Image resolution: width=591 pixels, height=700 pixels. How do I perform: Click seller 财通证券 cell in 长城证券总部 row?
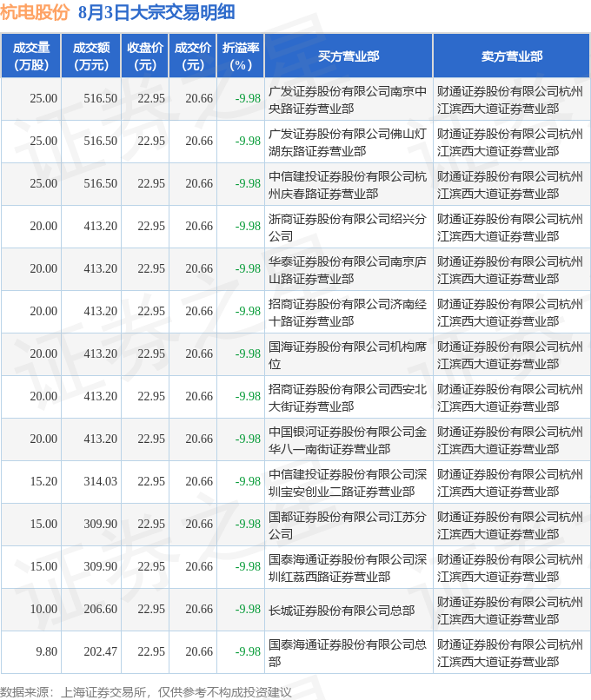pos(512,611)
